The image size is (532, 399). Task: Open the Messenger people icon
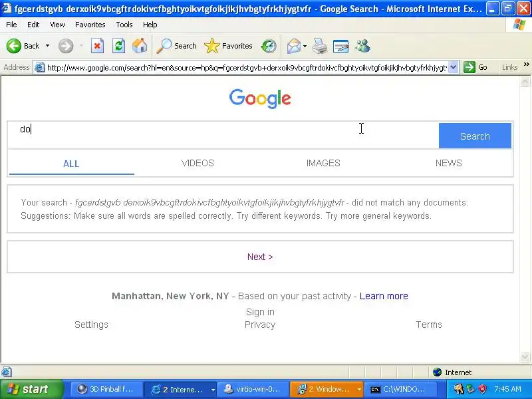pos(362,46)
